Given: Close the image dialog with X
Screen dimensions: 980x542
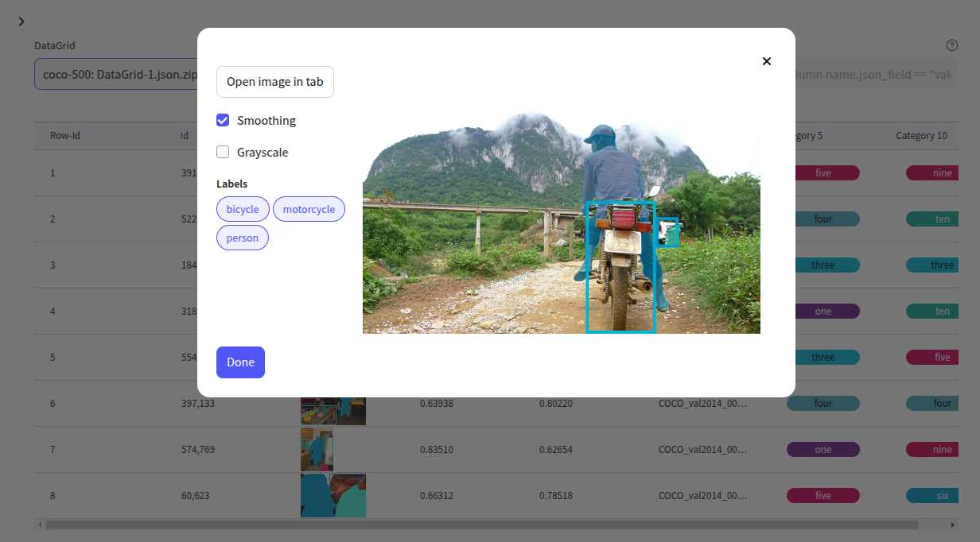Looking at the screenshot, I should coord(767,61).
